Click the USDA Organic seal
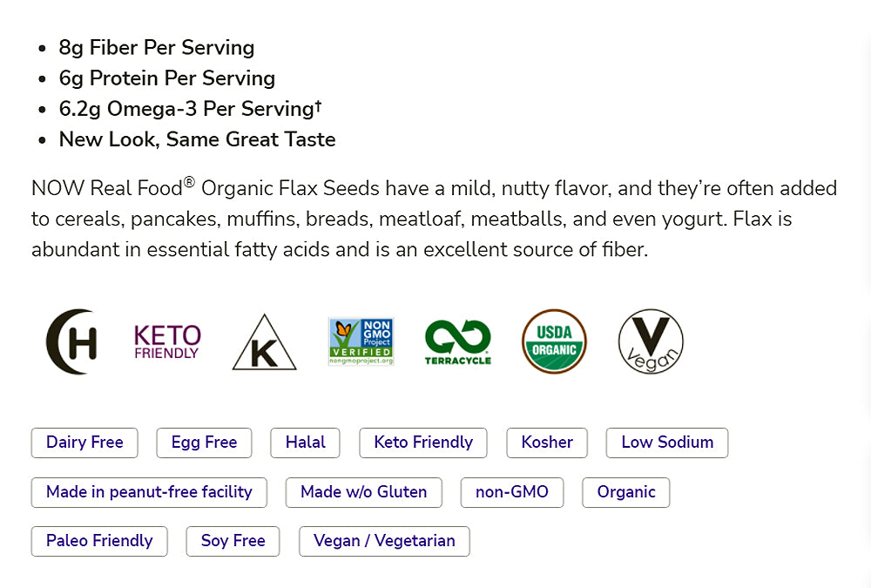Viewport: 871px width, 588px height. click(x=554, y=341)
